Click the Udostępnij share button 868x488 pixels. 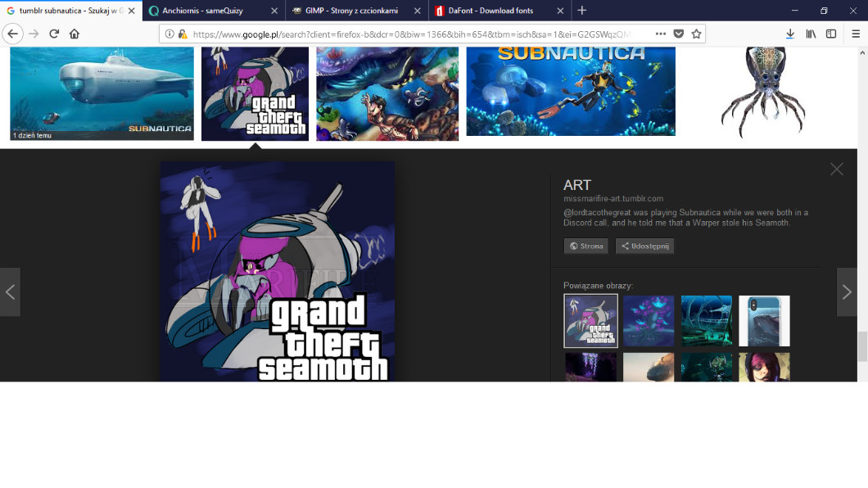(644, 246)
